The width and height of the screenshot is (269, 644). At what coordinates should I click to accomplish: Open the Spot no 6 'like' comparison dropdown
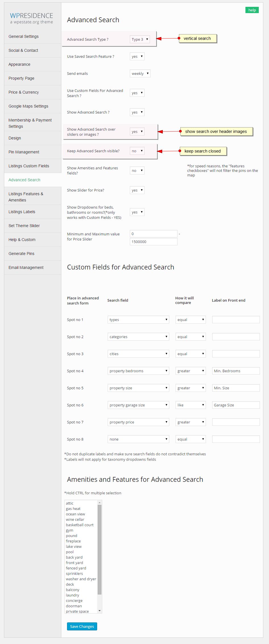pyautogui.click(x=190, y=405)
